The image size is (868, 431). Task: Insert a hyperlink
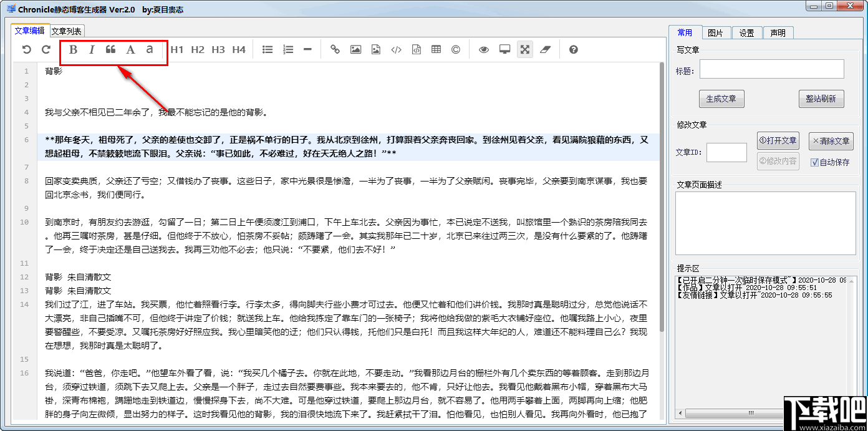335,49
